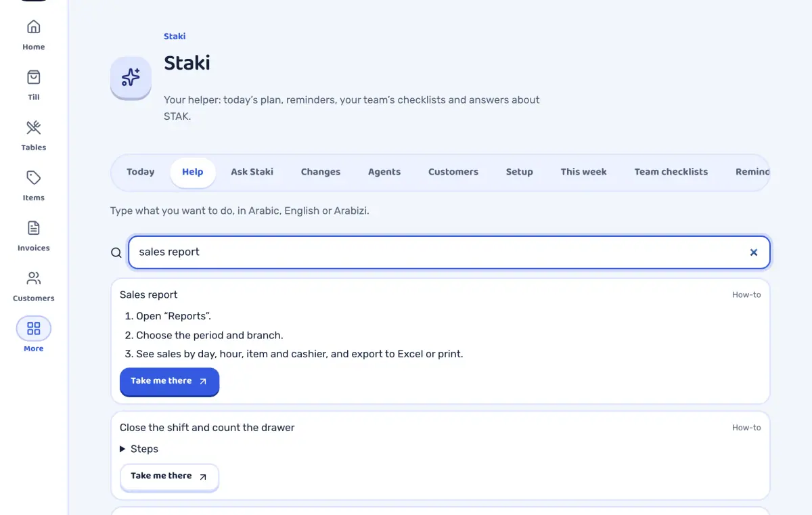Select the Customers tab in Staki
The width and height of the screenshot is (812, 515).
tap(453, 172)
